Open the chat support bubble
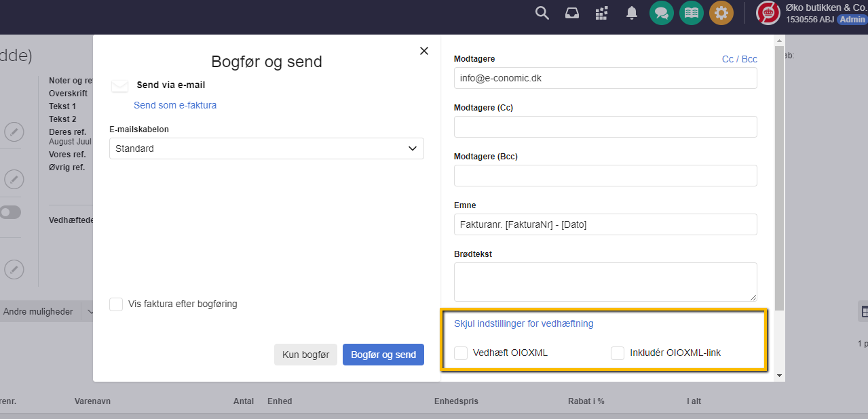Screen dimensions: 868x419 tap(661, 13)
